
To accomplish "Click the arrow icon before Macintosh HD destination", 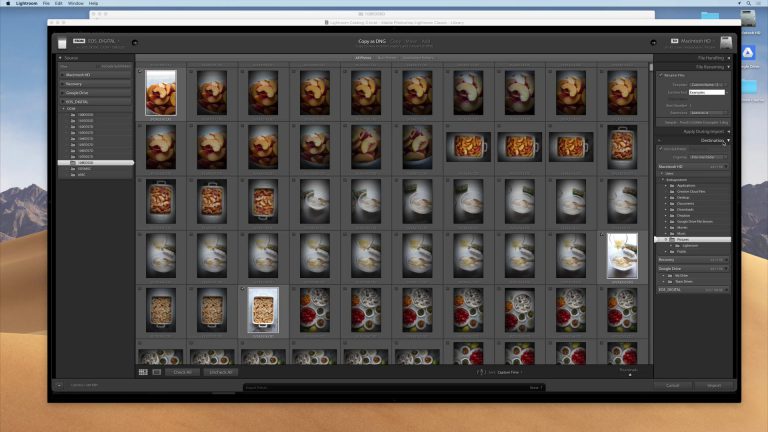I will (653, 43).
